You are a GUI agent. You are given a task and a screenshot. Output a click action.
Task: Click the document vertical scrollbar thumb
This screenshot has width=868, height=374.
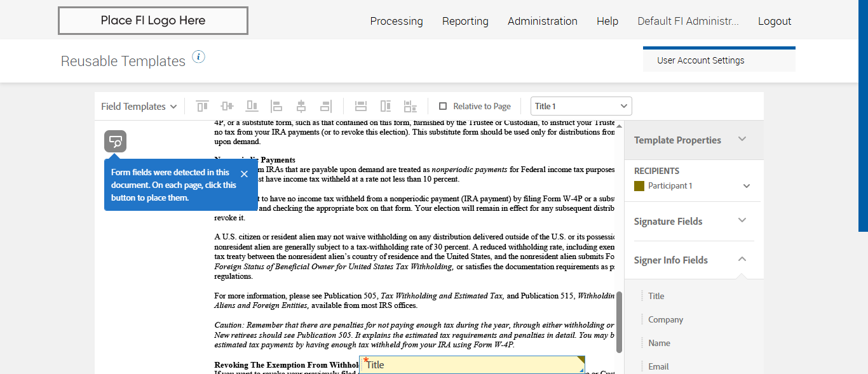(620, 323)
